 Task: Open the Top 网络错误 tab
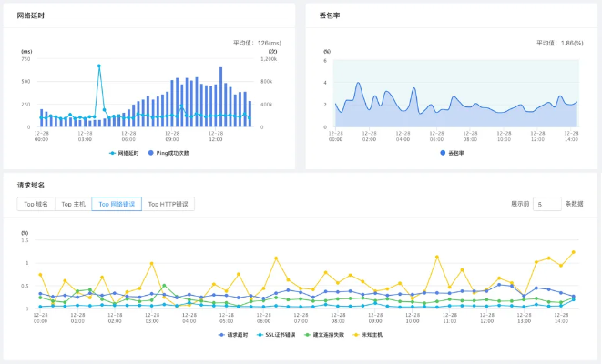pyautogui.click(x=117, y=204)
